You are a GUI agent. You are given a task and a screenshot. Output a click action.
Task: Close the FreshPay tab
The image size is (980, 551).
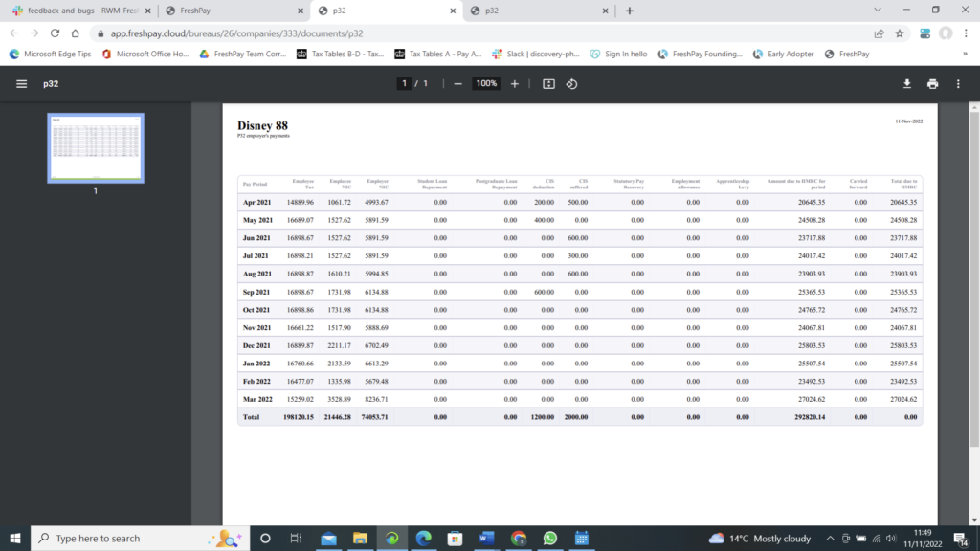pos(300,11)
